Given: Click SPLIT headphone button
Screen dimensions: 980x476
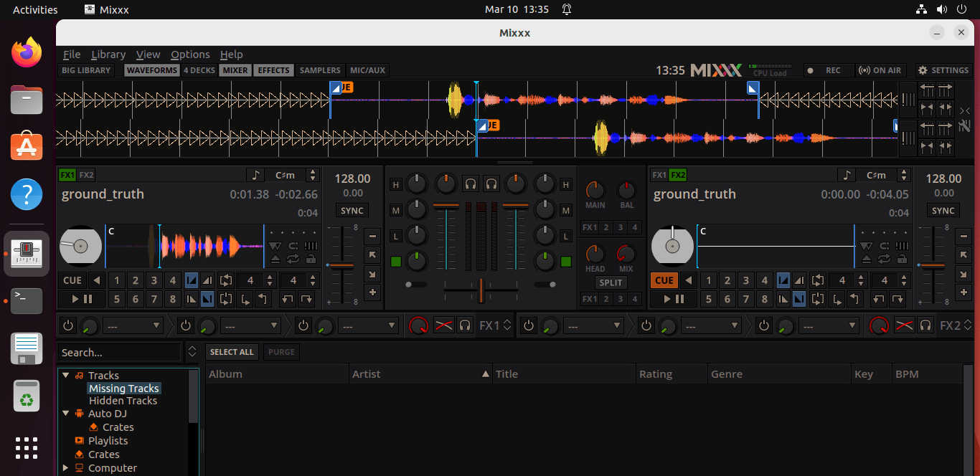Looking at the screenshot, I should 611,282.
